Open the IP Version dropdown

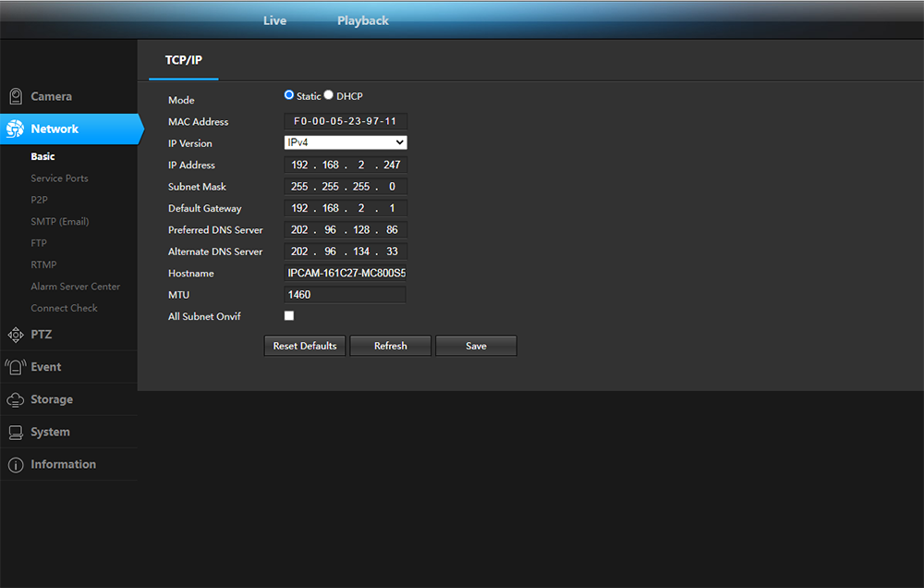click(x=346, y=142)
